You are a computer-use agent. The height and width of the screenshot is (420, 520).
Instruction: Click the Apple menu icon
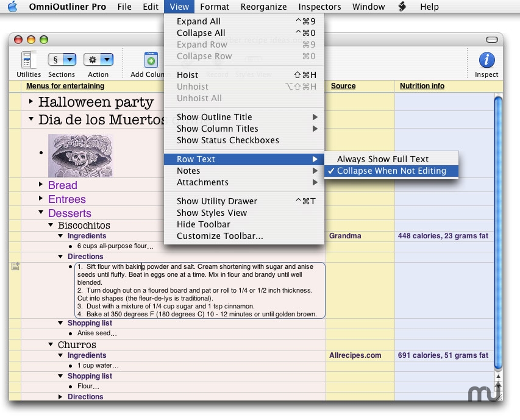13,7
